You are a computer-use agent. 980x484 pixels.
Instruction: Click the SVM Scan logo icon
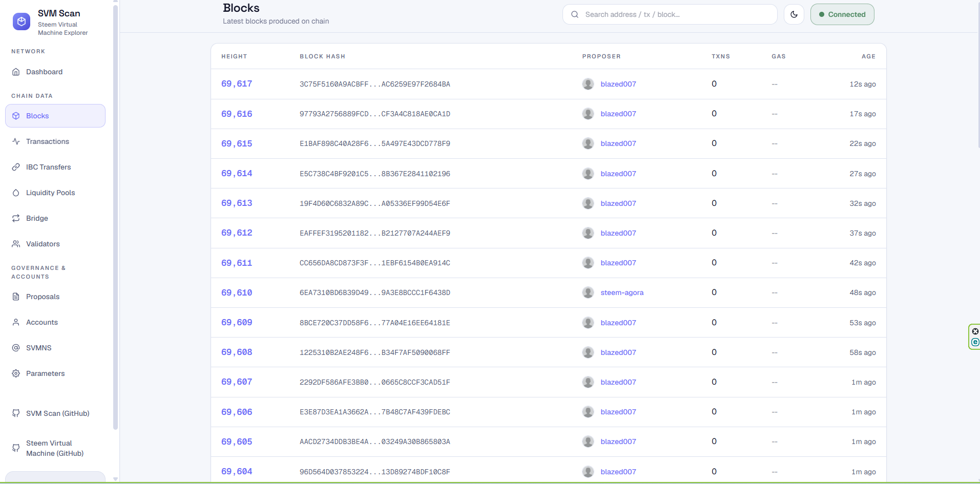coord(22,22)
